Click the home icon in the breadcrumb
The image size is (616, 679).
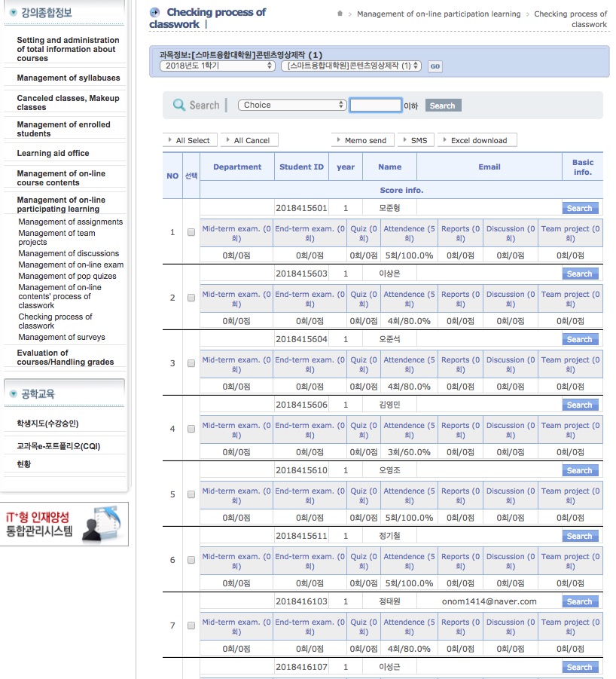pyautogui.click(x=340, y=14)
